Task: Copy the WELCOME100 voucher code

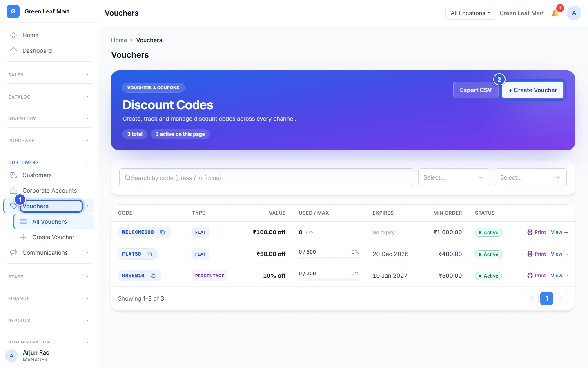Action: [163, 232]
